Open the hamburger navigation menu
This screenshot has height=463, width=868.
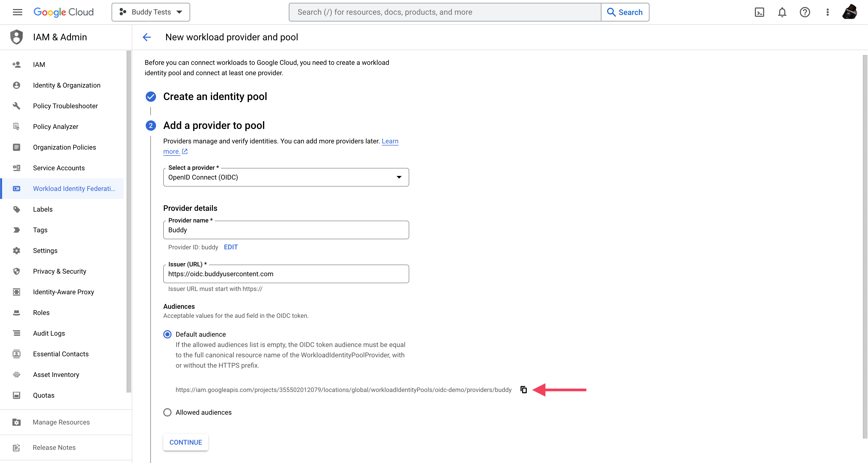(18, 12)
